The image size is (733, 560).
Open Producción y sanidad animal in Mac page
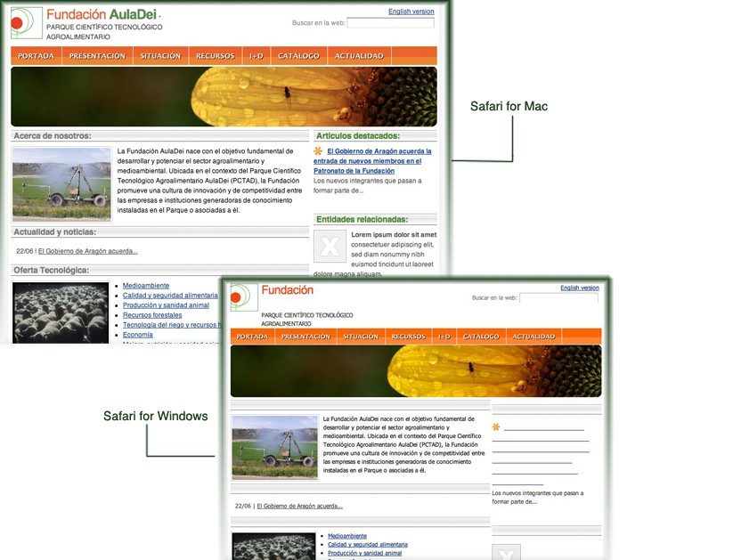166,305
